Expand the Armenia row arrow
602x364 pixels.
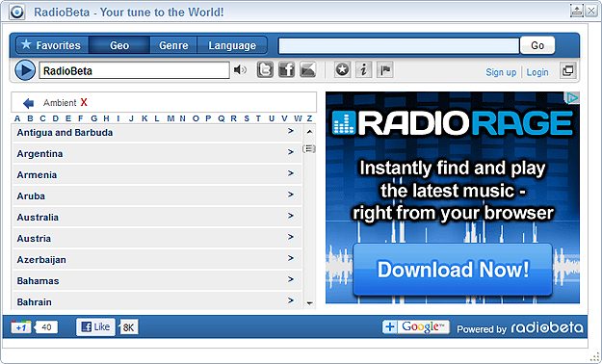[x=291, y=173]
